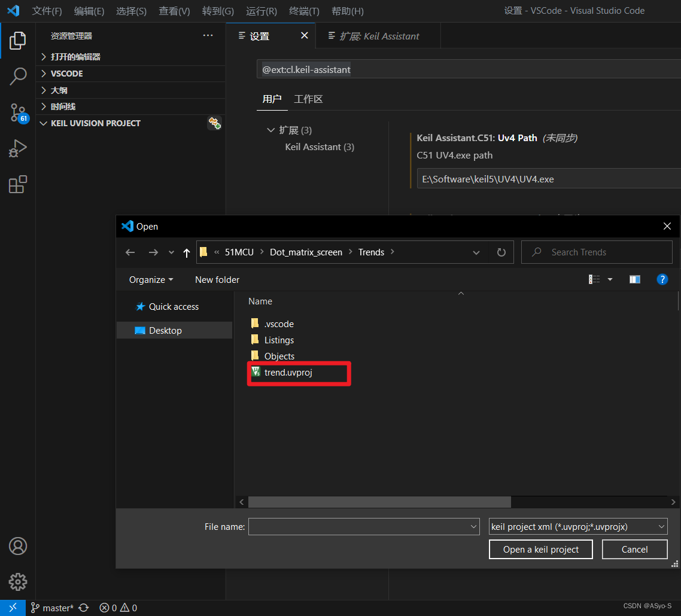The image size is (681, 616).
Task: Select the 用户 settings tab
Action: (x=272, y=99)
